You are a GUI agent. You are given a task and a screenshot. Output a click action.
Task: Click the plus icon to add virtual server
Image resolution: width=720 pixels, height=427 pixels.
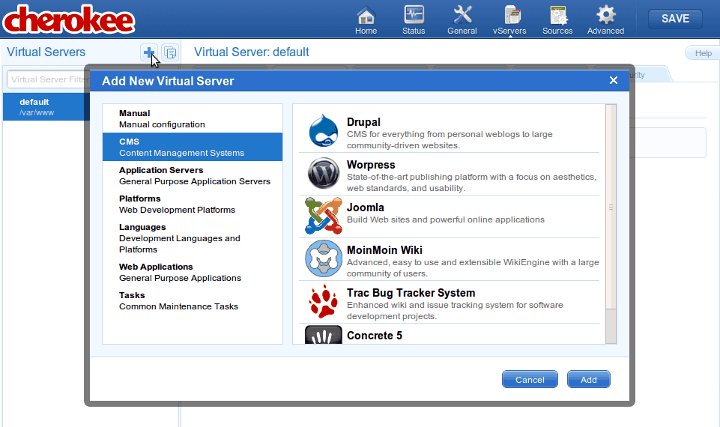pyautogui.click(x=149, y=52)
